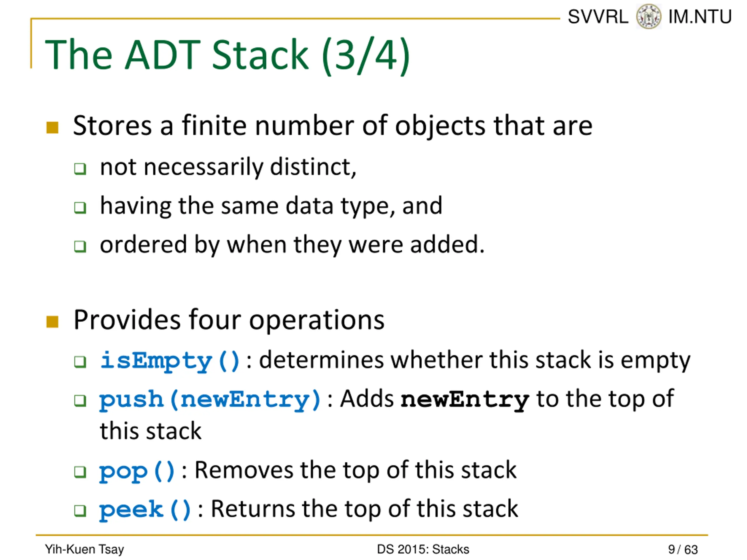The width and height of the screenshot is (747, 560).
Task: Select the blue isEmpty() code text
Action: (x=170, y=361)
